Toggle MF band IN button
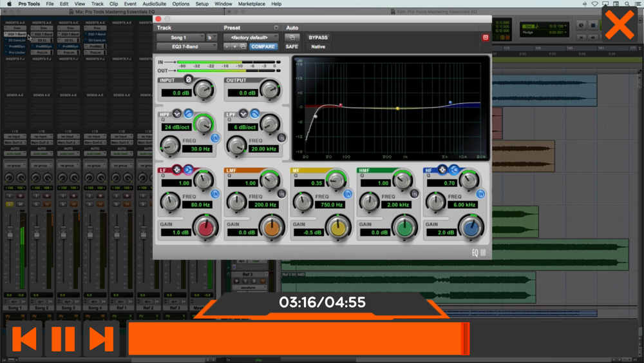Viewport: 644px width, 363px height. tap(348, 193)
